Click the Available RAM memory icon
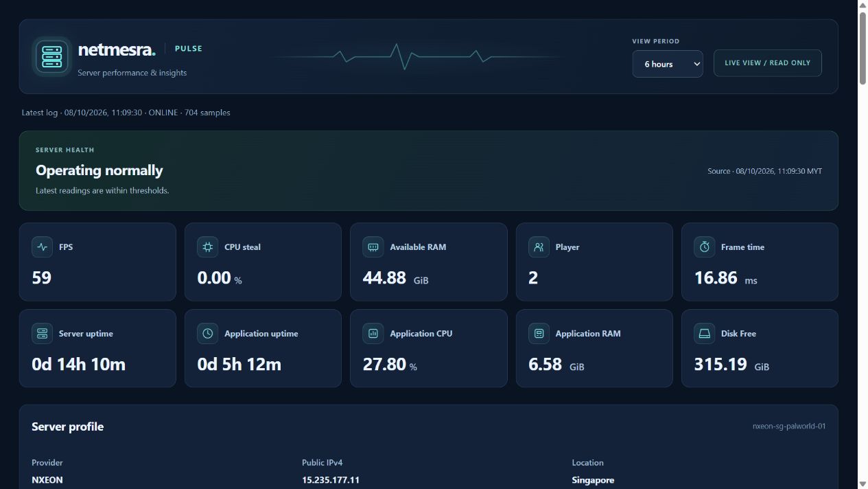The width and height of the screenshot is (868, 489). (x=373, y=247)
